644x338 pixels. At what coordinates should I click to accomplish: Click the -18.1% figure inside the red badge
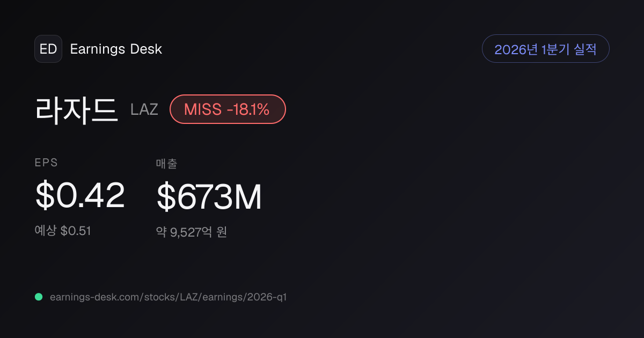click(248, 109)
